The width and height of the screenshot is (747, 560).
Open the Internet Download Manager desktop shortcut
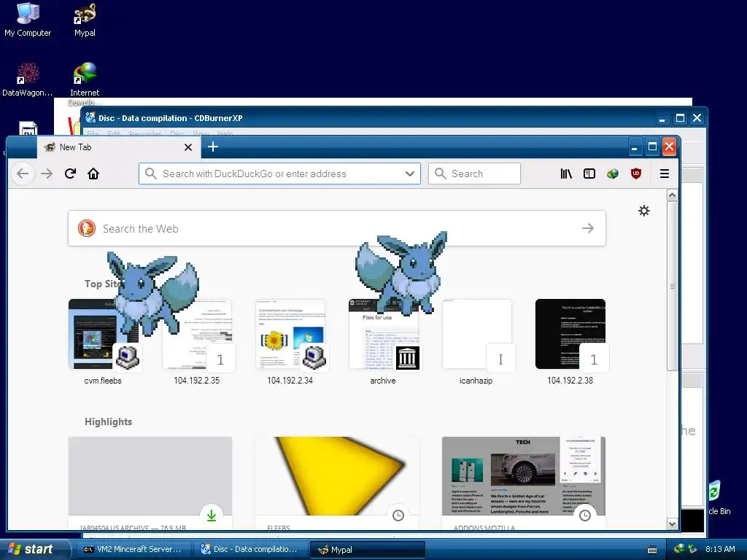point(85,83)
